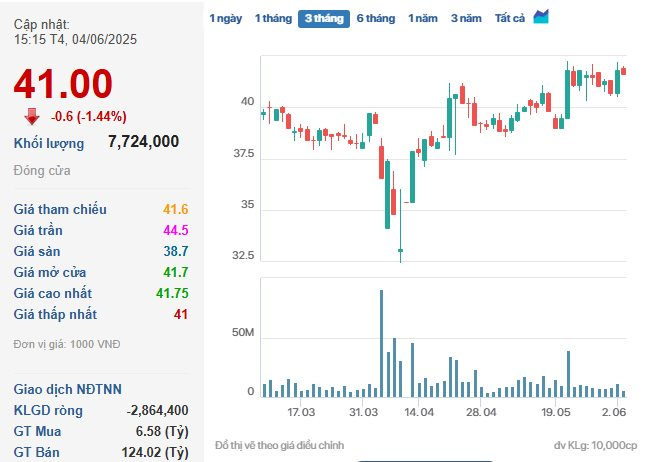The height and width of the screenshot is (462, 660).
Task: Click the Khối lượng volume value 7,724,000
Action: (x=143, y=142)
